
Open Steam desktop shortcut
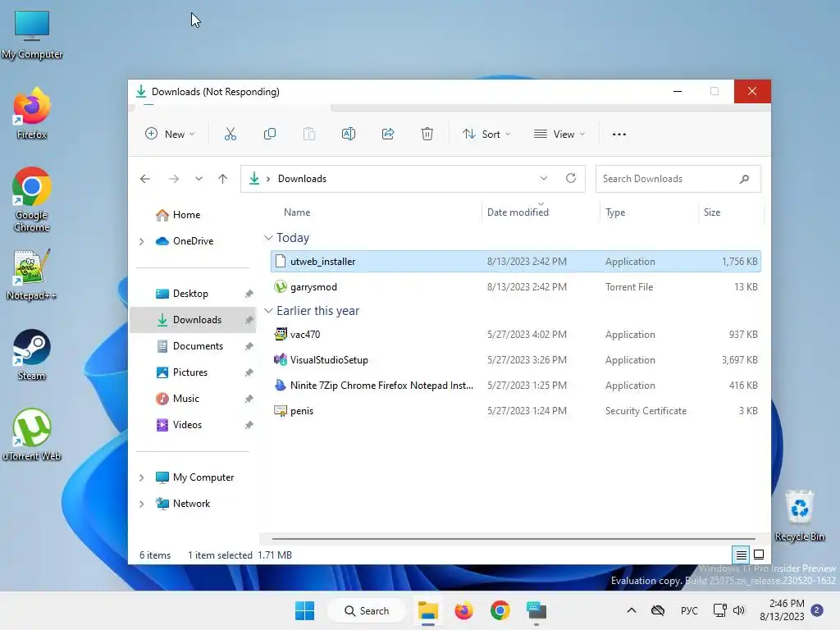[x=32, y=354]
